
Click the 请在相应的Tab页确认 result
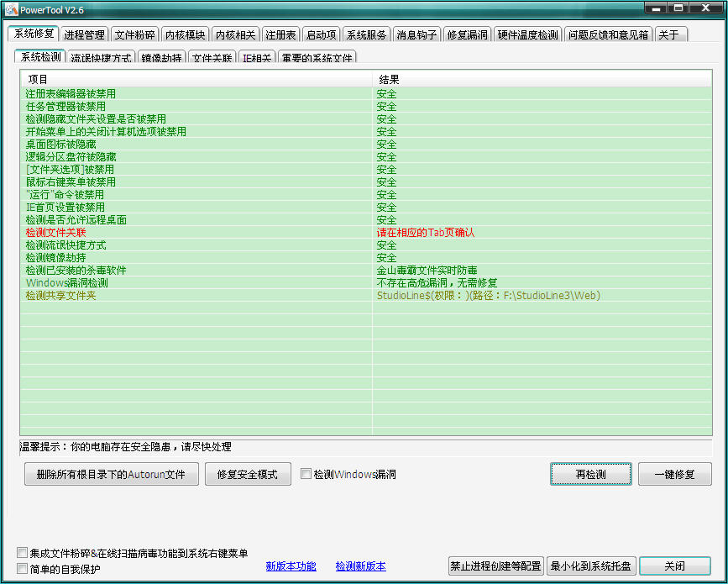click(425, 232)
